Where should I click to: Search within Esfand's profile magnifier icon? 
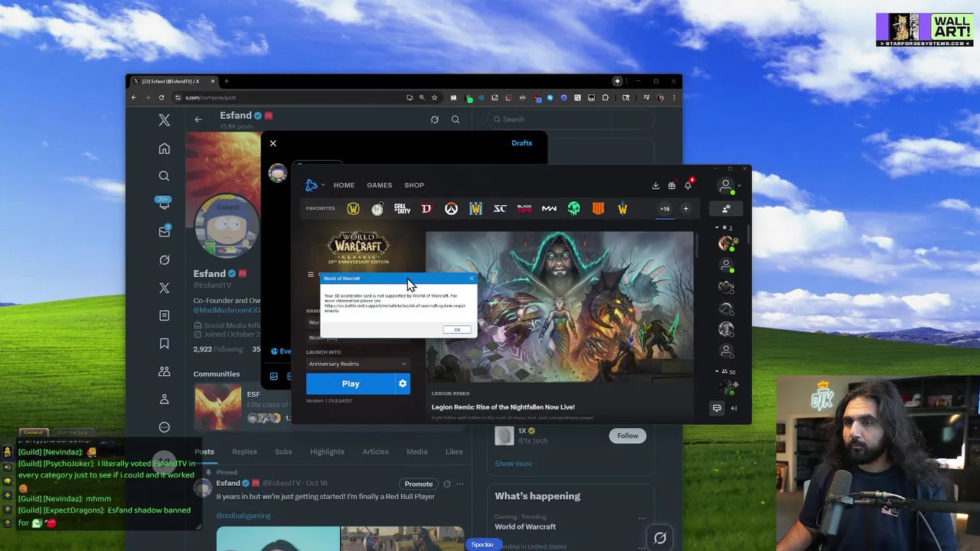[456, 119]
